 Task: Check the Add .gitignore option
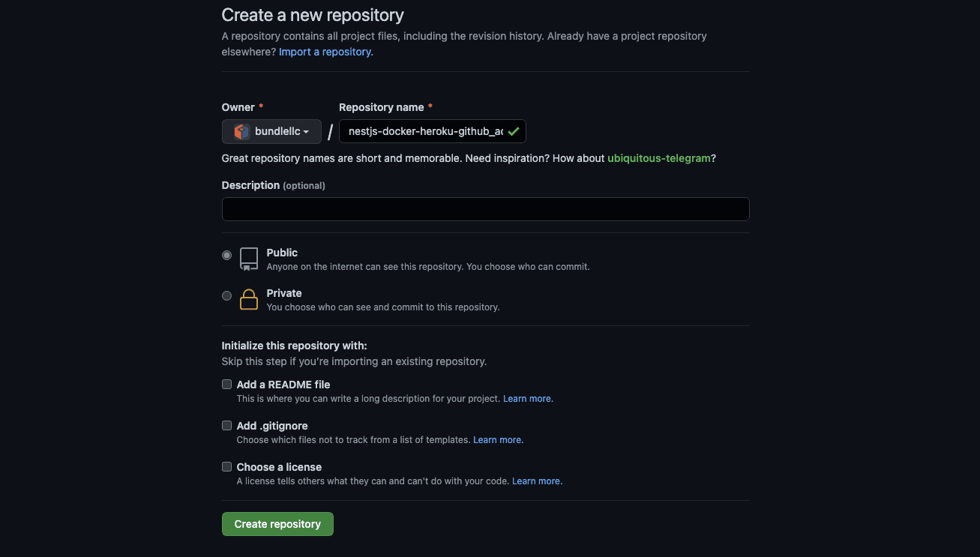point(226,426)
